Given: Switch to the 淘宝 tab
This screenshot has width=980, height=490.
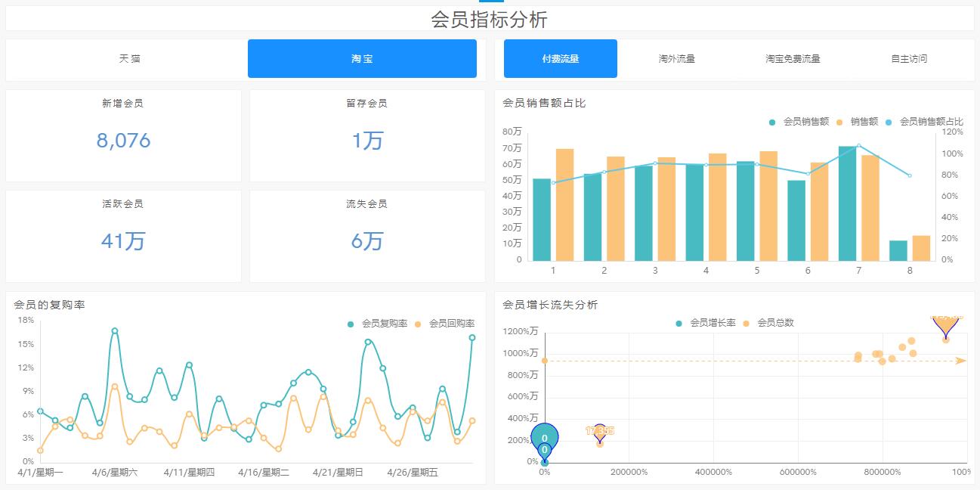Looking at the screenshot, I should coord(362,58).
